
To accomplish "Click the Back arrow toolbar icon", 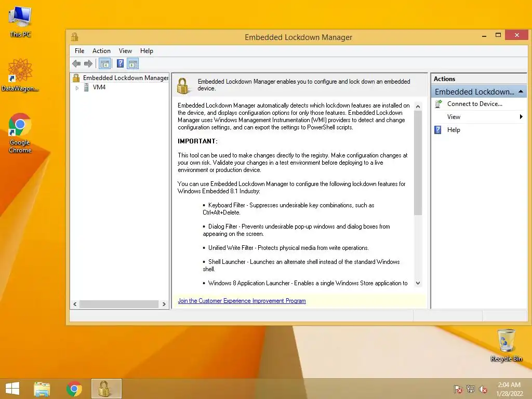I will pos(76,63).
